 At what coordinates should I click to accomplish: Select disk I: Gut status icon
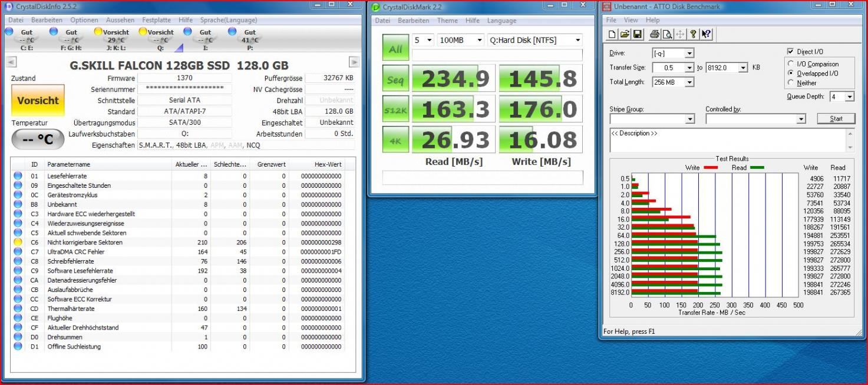tap(187, 32)
